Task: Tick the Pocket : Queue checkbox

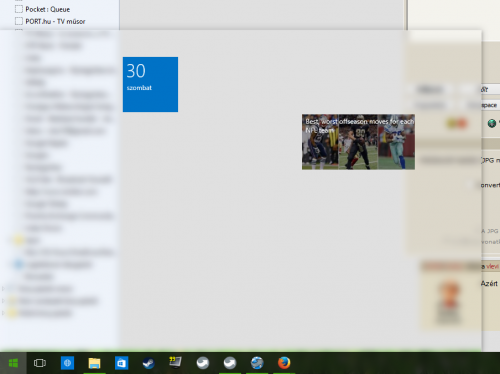Action: (x=19, y=9)
